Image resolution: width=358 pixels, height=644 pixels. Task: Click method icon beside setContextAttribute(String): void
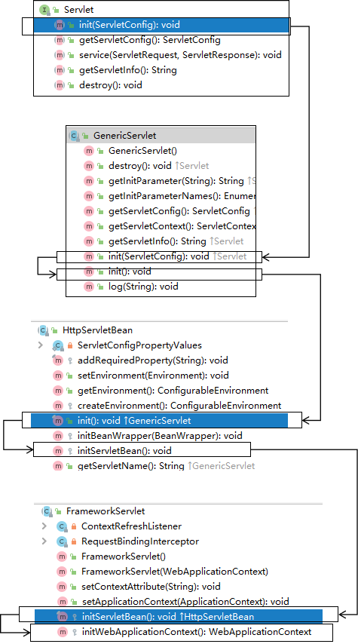point(62,587)
